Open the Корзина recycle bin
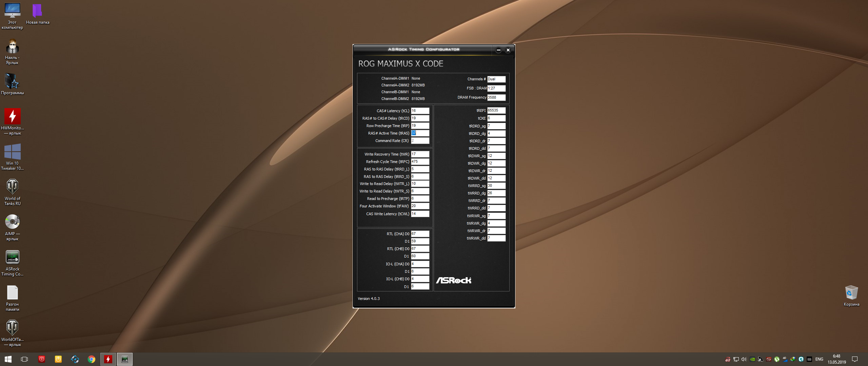 pos(851,293)
